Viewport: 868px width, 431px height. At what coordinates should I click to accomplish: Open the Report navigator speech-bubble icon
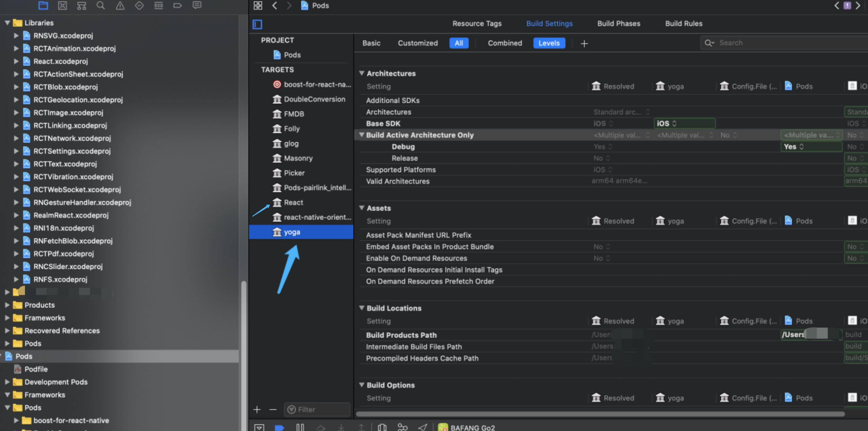click(x=197, y=5)
